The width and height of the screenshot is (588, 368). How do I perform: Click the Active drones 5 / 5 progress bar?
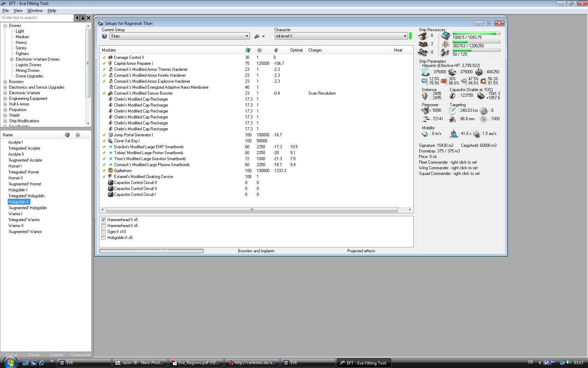click(x=151, y=251)
